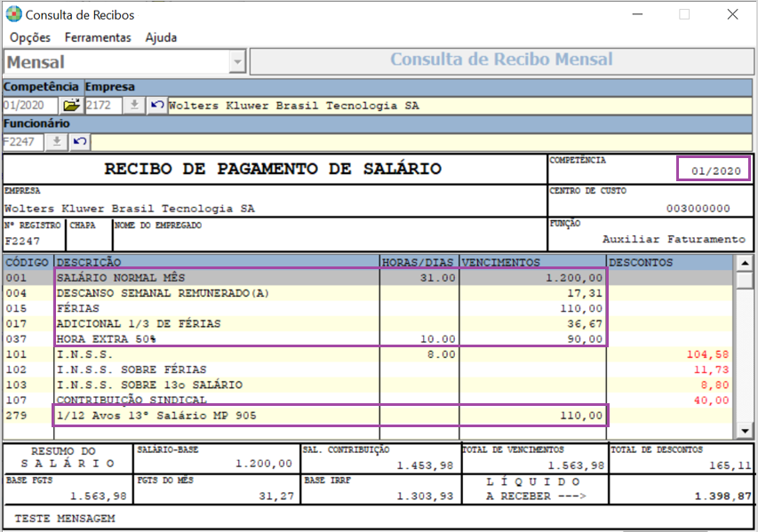The image size is (758, 532).
Task: Select row 1/12 Avos 13º Salário MP 905
Action: (x=368, y=416)
